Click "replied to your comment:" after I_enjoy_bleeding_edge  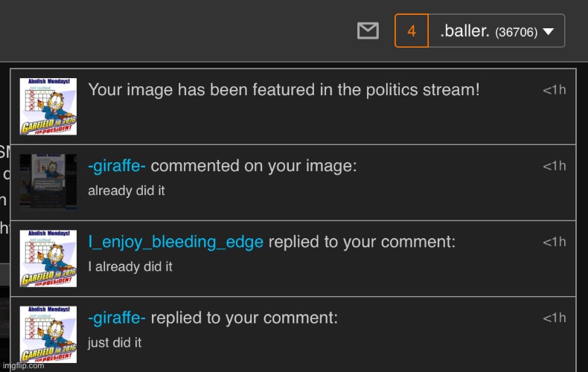coord(362,242)
